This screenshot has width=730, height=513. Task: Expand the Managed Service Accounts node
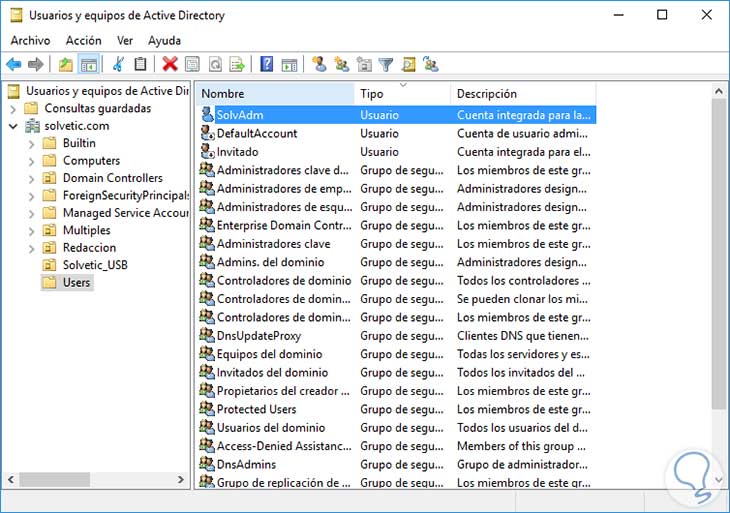[31, 214]
